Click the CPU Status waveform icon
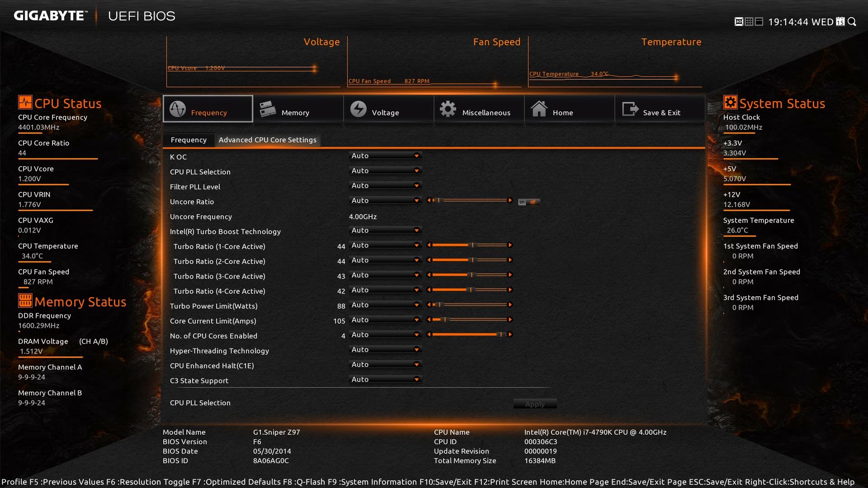 pyautogui.click(x=25, y=102)
